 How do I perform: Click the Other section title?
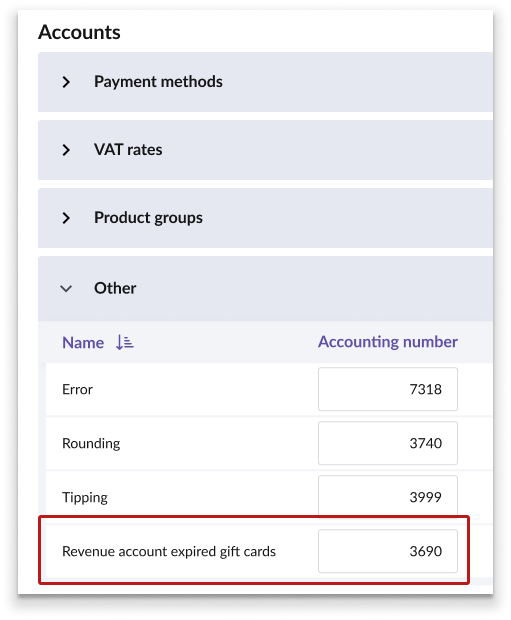115,288
